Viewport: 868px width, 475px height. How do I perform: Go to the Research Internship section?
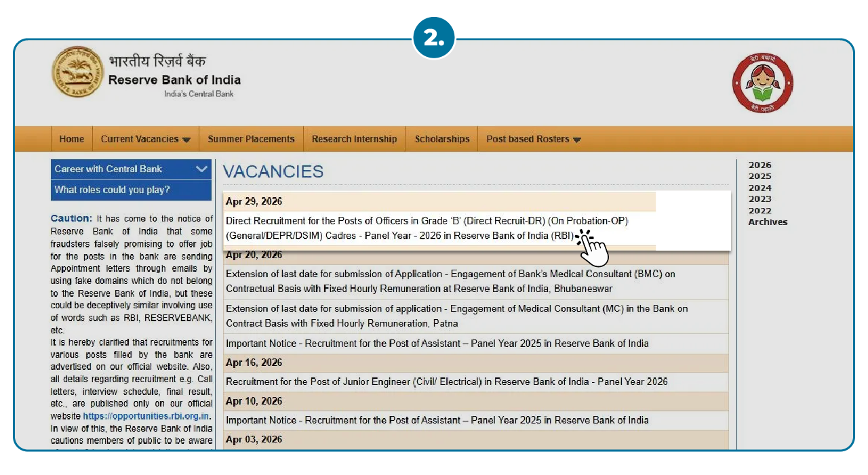click(x=354, y=139)
